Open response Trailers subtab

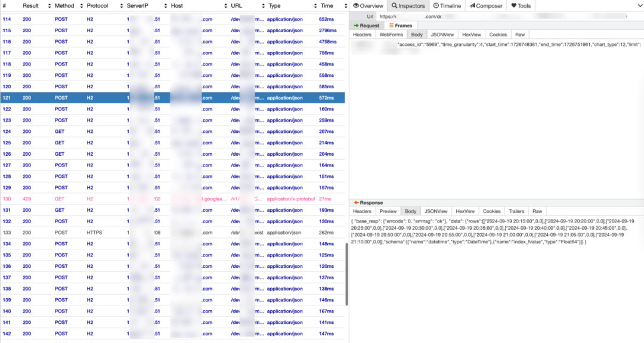coord(516,211)
